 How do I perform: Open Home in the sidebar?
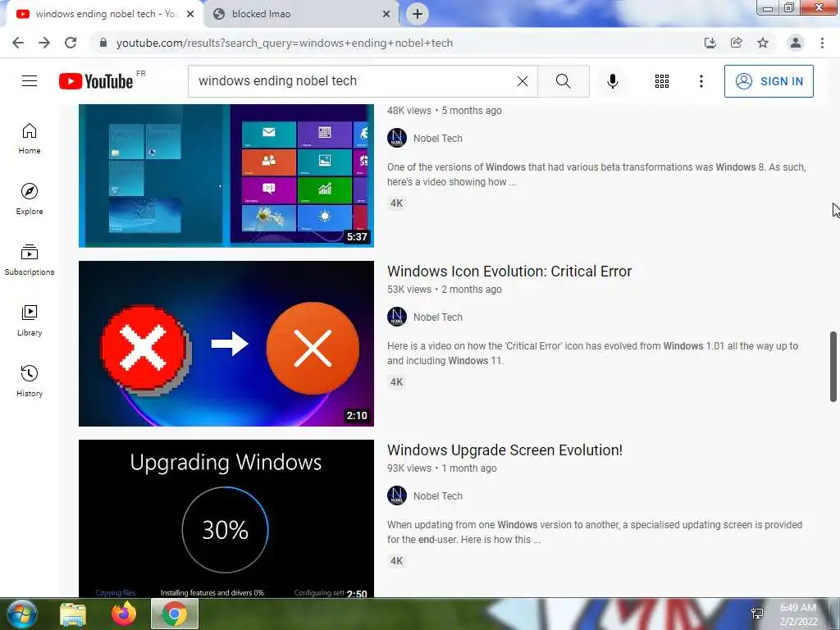tap(30, 139)
